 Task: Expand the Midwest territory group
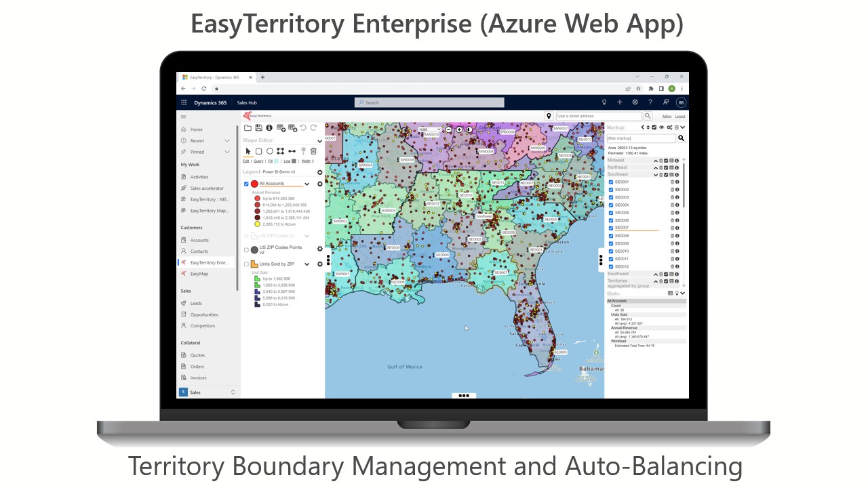pos(656,160)
